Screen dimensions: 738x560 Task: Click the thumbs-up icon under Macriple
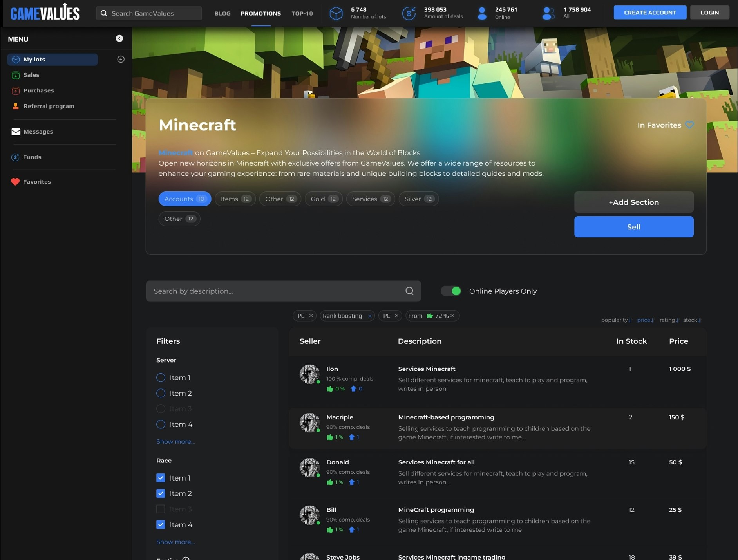[330, 437]
